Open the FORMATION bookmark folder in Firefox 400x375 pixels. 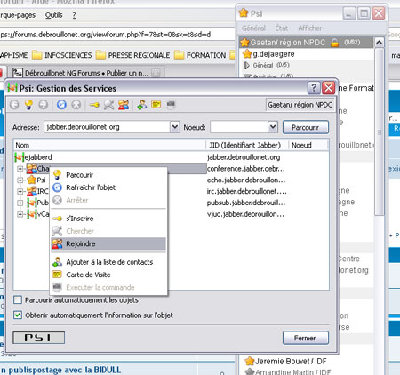[x=200, y=55]
